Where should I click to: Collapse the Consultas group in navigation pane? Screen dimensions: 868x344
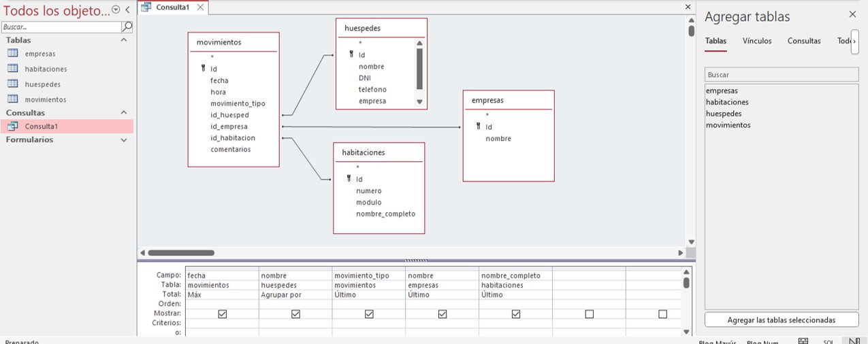pyautogui.click(x=123, y=112)
